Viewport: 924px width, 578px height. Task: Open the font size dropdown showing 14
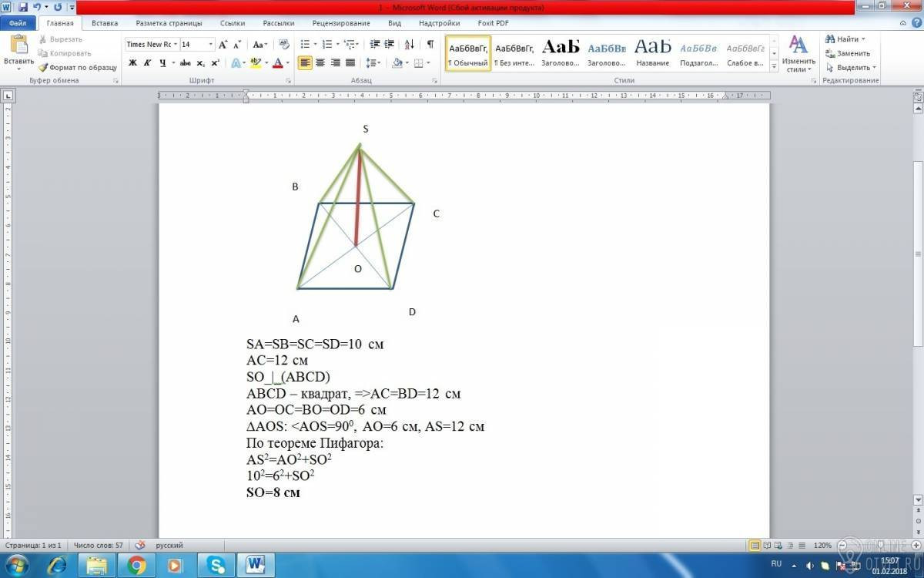196,45
